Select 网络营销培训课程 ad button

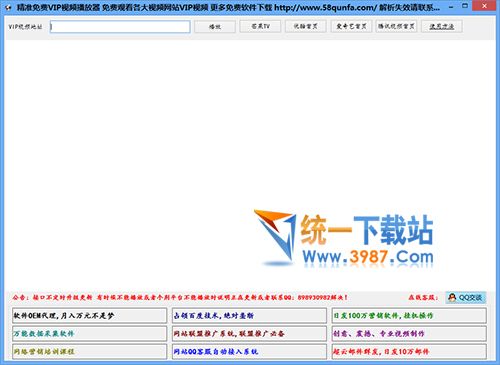89,351
